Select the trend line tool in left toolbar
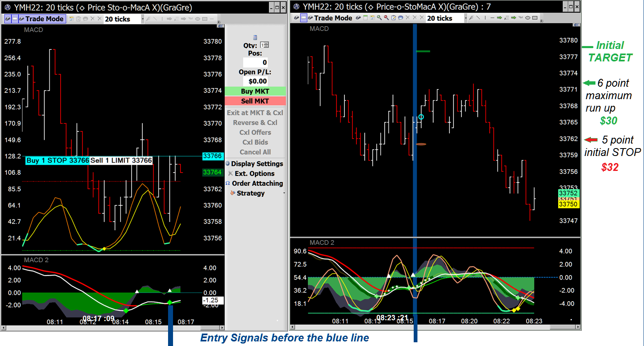The image size is (644, 346). (155, 19)
